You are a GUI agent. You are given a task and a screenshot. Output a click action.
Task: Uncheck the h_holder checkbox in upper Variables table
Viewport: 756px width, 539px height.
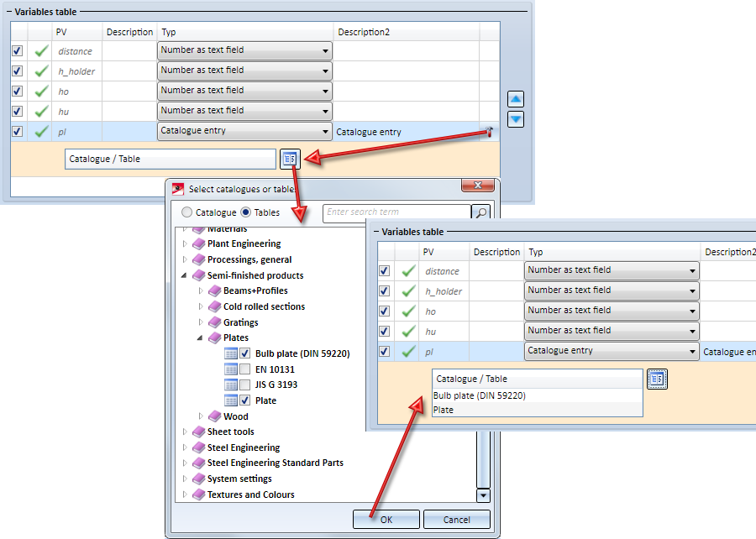[18, 71]
